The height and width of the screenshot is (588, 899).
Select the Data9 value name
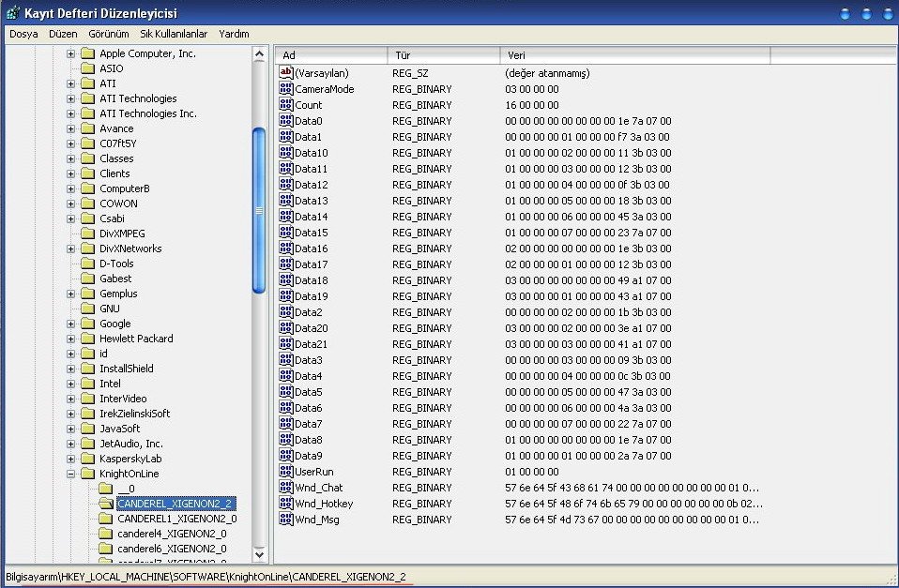coord(309,456)
